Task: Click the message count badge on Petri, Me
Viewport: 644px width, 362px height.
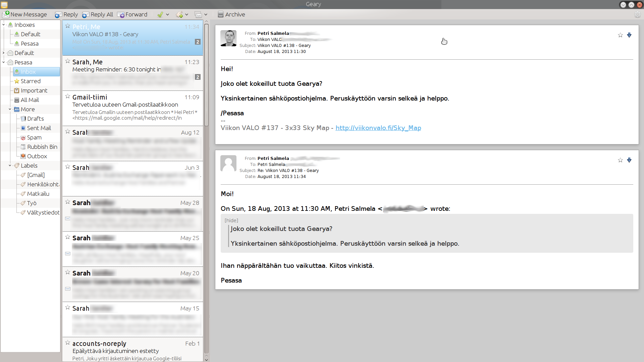Action: (198, 42)
